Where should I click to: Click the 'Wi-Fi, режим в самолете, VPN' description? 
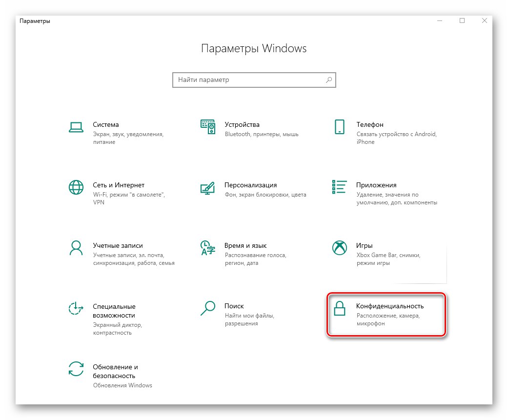129,199
